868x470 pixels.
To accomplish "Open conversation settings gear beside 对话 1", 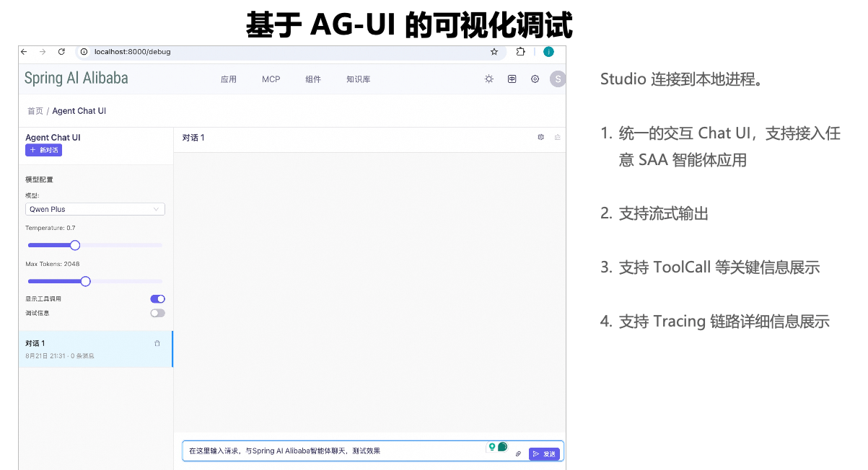I will [540, 138].
